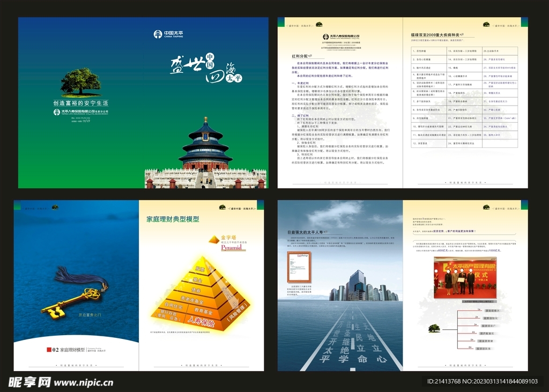549x392 pixels.
Task: Click the red square next to 02
Action: (x=49, y=350)
